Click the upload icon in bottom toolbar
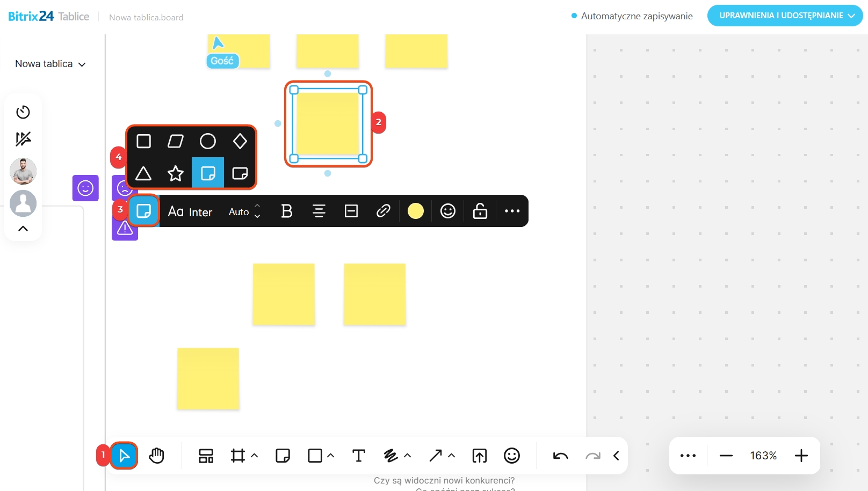Image resolution: width=868 pixels, height=491 pixels. pos(479,456)
